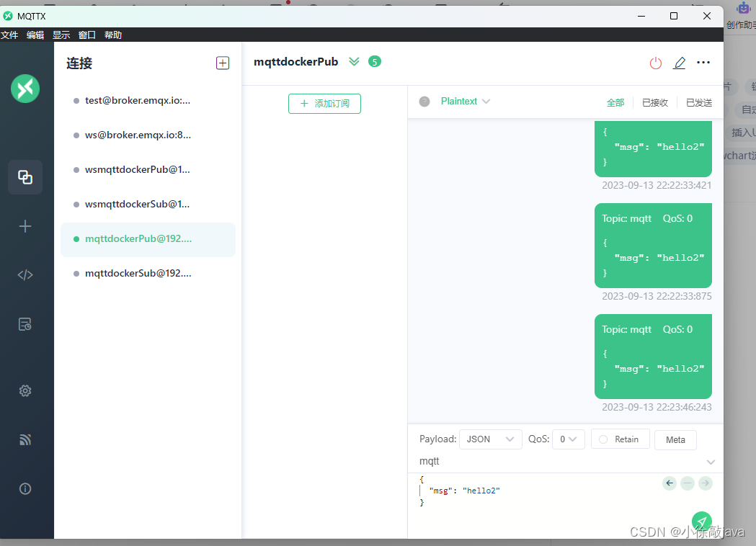Select the mqttdockerPub@192 connection

coord(148,240)
